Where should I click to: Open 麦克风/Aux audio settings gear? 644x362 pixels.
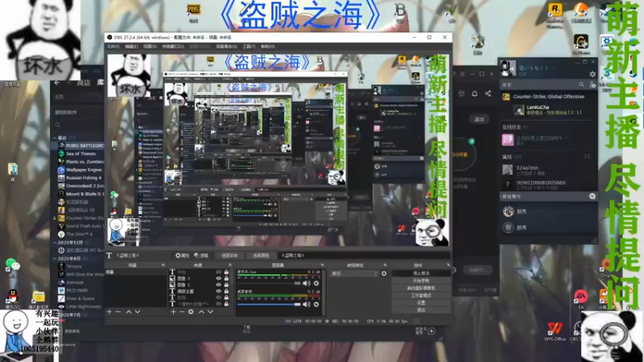click(x=316, y=283)
